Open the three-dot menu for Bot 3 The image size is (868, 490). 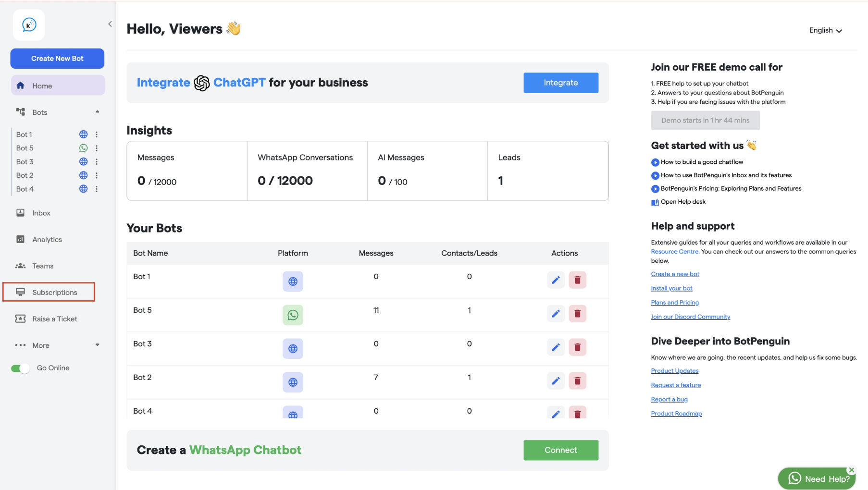coord(97,162)
